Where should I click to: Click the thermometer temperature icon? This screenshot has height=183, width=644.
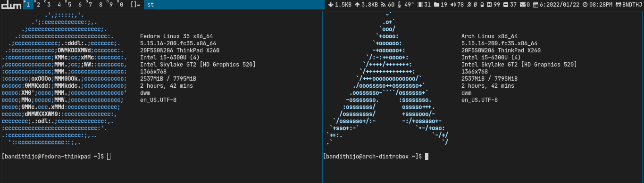point(400,4)
